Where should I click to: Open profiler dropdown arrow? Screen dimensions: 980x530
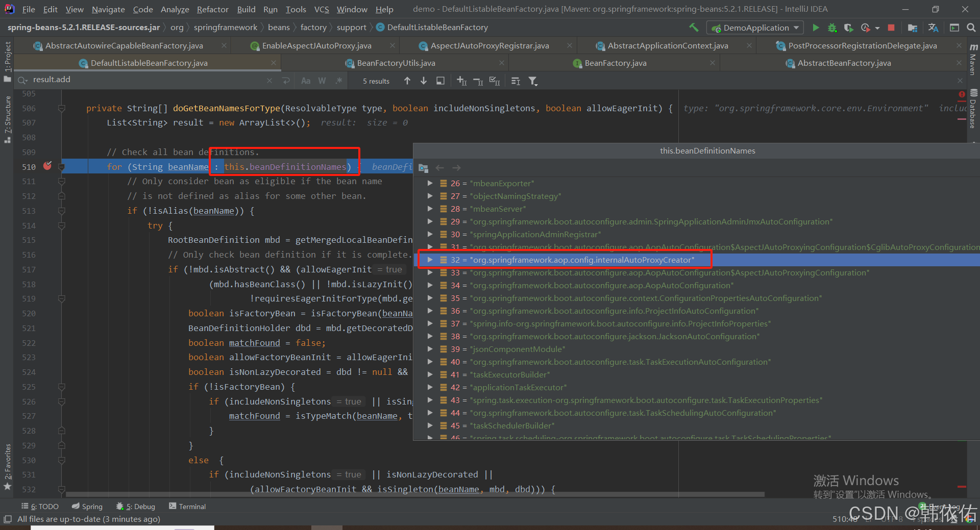877,28
